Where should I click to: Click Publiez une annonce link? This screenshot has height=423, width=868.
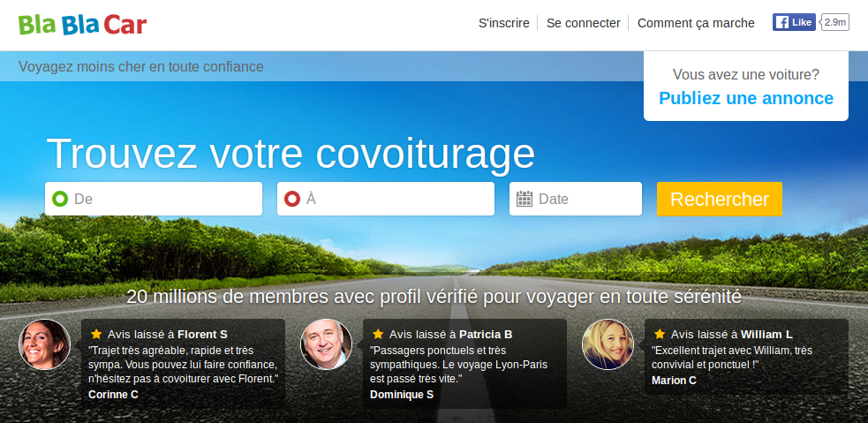(746, 98)
